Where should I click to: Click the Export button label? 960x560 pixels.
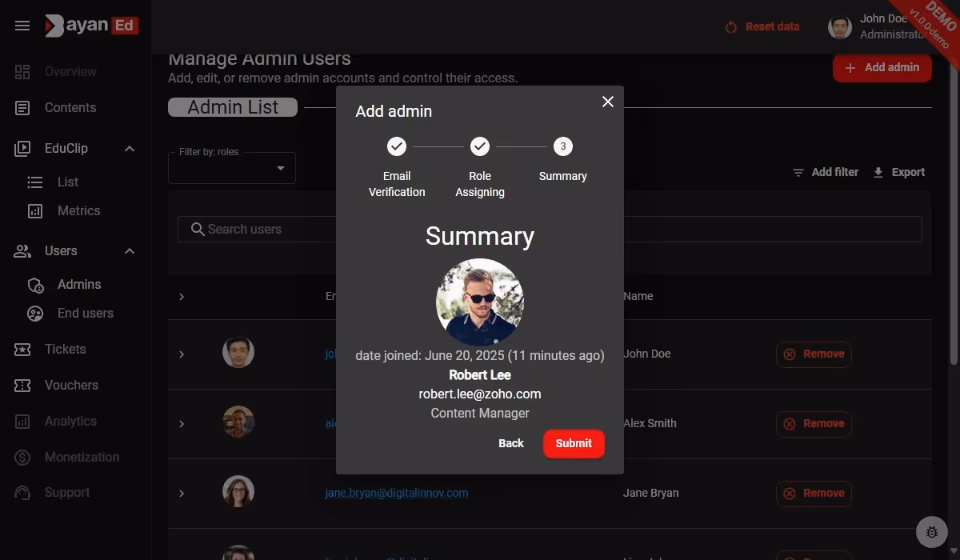(x=908, y=173)
